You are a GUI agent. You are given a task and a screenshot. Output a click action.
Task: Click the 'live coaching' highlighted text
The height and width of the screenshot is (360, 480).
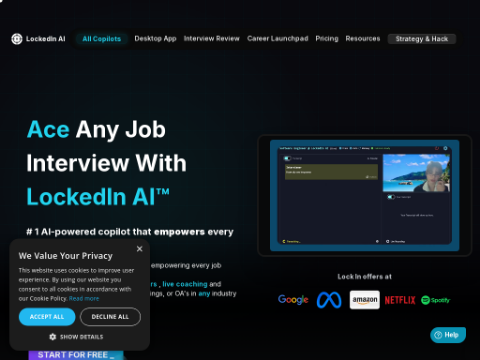[x=185, y=284]
